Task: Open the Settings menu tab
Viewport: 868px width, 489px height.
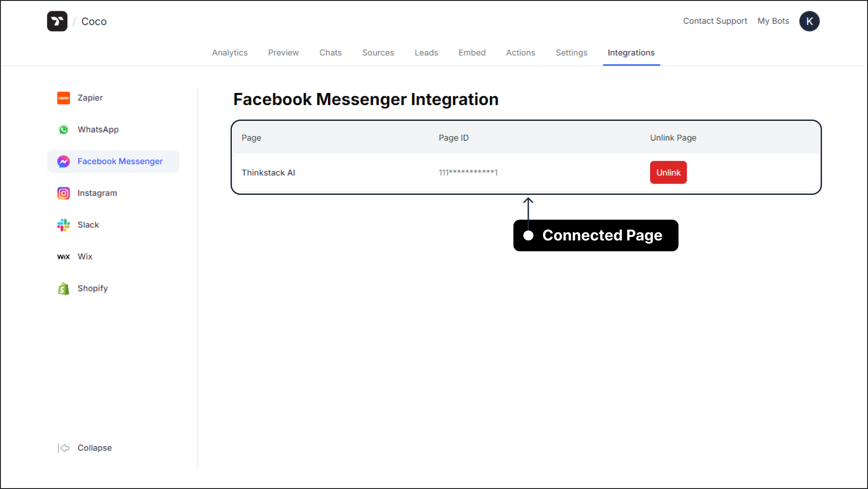Action: (x=571, y=52)
